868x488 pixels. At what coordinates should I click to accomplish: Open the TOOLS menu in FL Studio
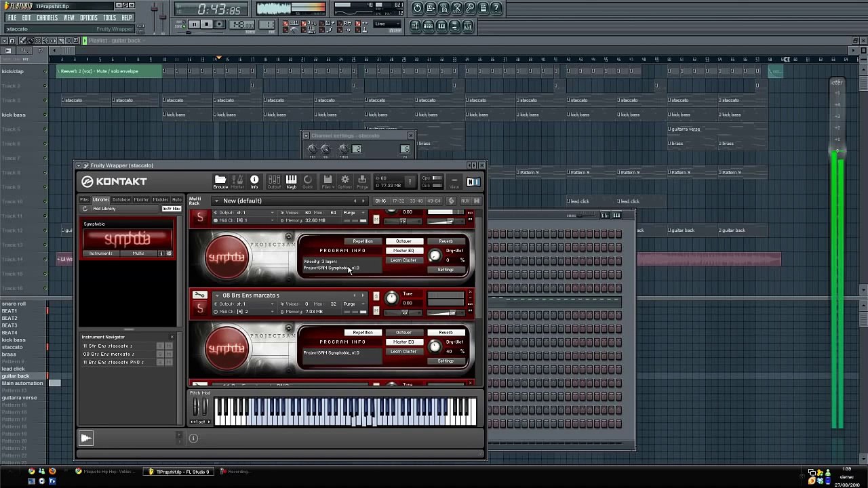(110, 18)
